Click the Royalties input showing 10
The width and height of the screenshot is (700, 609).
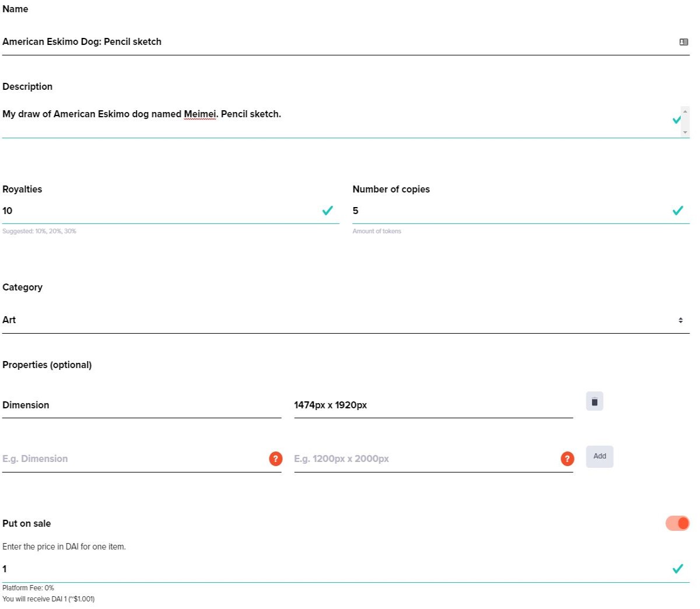[162, 211]
